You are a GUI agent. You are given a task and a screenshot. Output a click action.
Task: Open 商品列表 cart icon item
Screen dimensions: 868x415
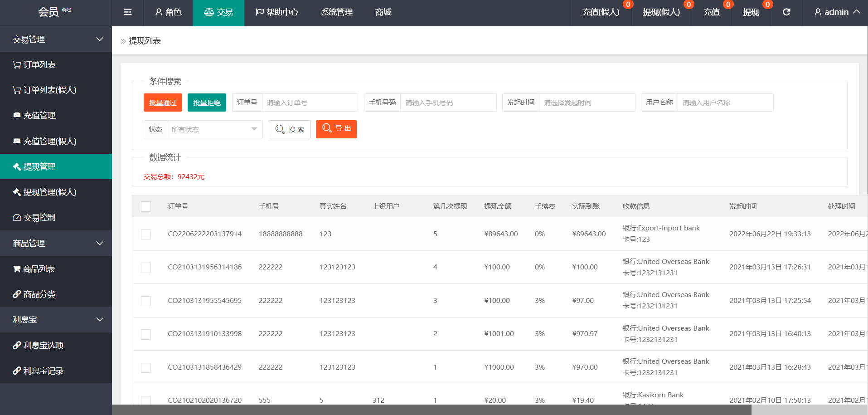(39, 269)
